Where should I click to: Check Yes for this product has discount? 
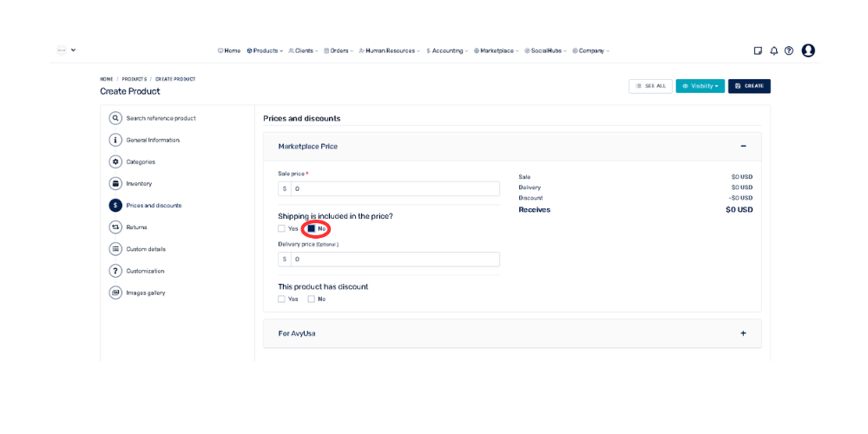coord(281,299)
